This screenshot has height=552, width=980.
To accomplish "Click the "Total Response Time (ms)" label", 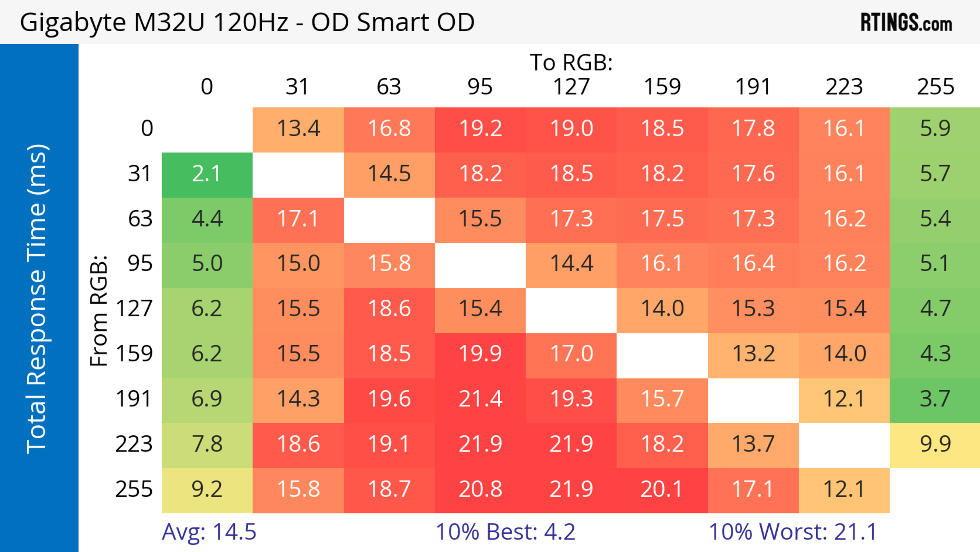I will (x=37, y=299).
